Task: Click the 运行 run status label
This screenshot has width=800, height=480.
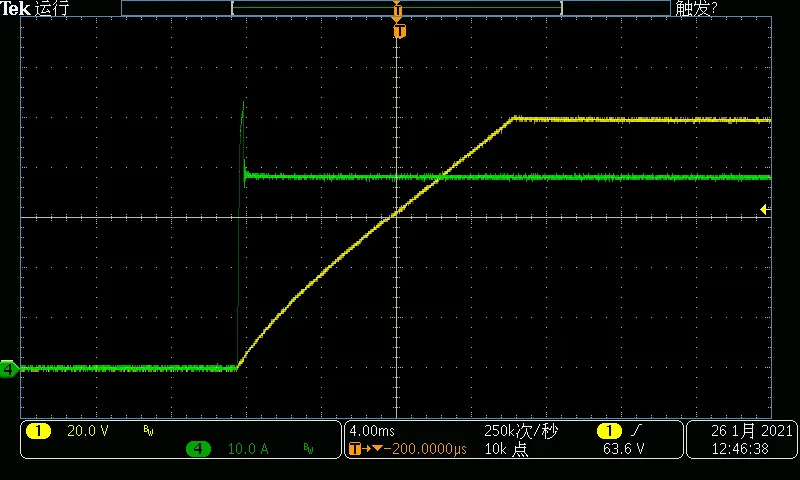Action: click(52, 8)
